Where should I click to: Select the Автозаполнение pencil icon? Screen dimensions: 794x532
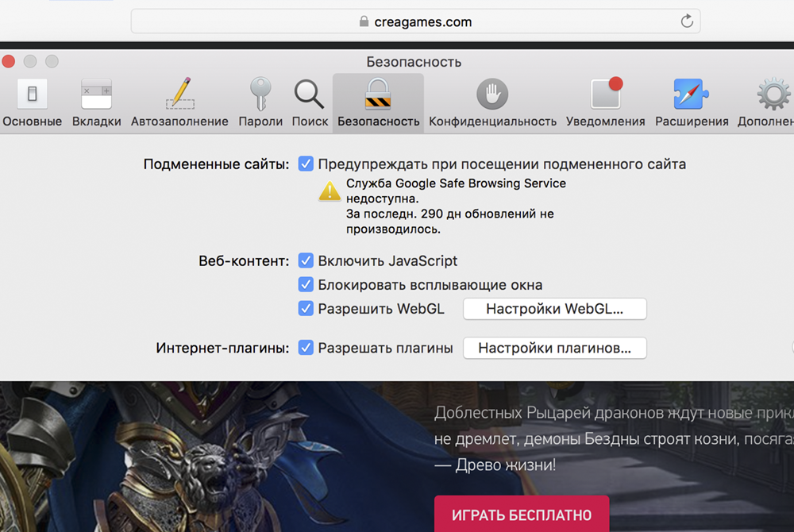pyautogui.click(x=179, y=94)
